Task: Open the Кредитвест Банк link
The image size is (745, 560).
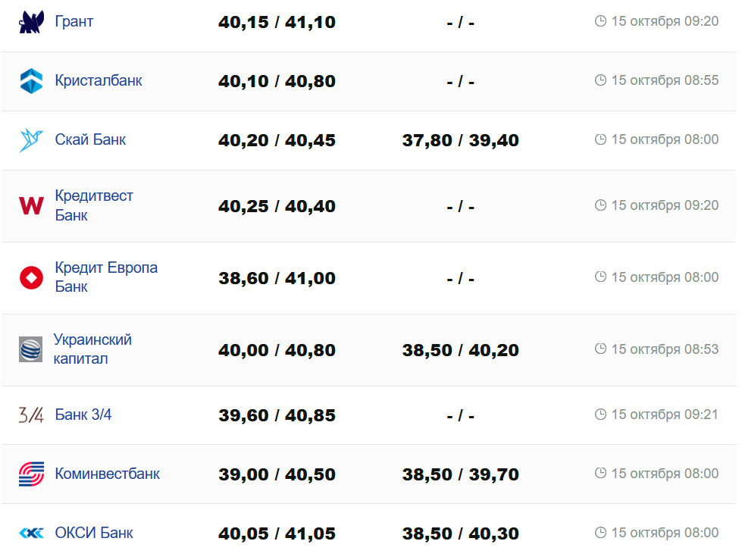Action: click(x=93, y=205)
